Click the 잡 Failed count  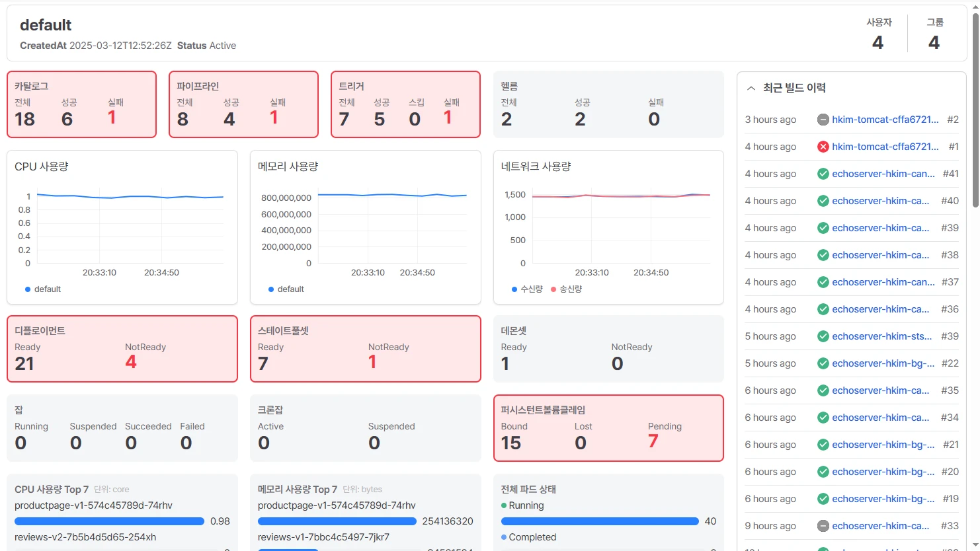pos(186,443)
